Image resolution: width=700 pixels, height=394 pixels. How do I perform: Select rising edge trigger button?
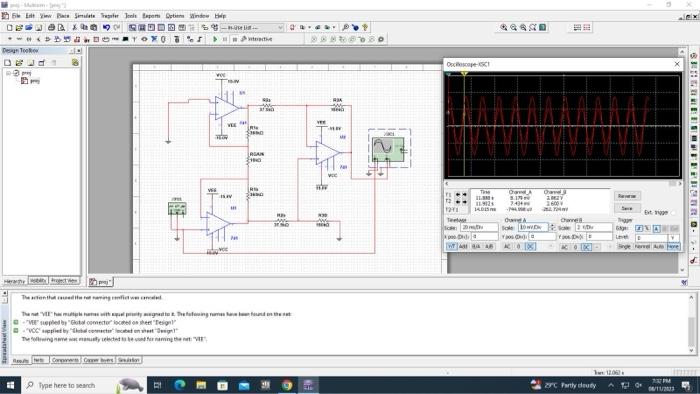639,228
